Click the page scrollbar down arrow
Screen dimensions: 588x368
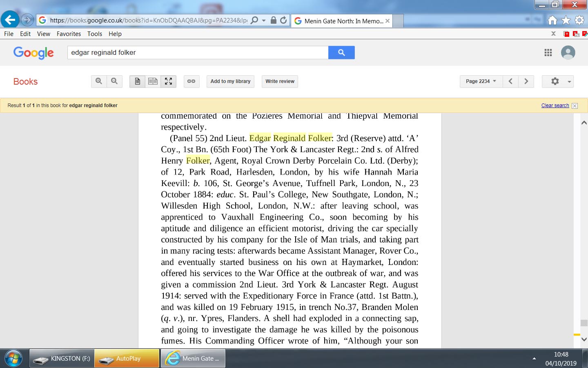(584, 339)
